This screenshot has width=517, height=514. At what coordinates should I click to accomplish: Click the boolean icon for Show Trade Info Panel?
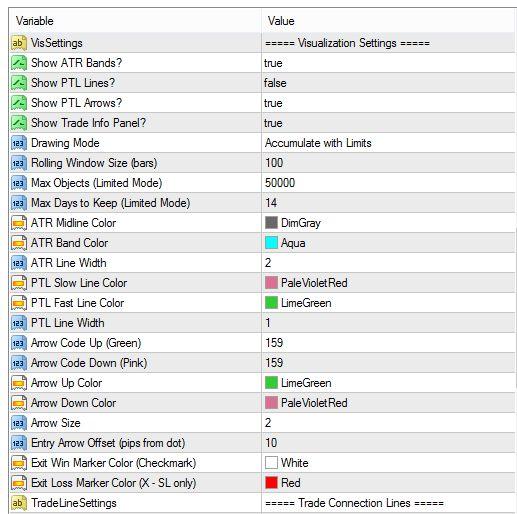19,123
